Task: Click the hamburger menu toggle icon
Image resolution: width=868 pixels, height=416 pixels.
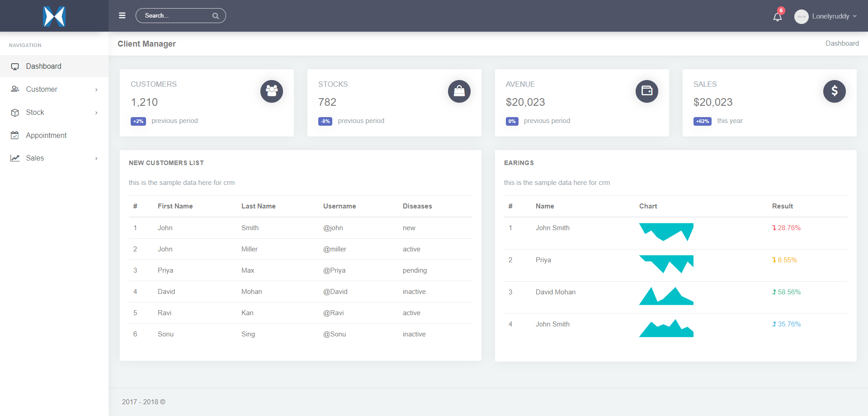Action: click(122, 16)
